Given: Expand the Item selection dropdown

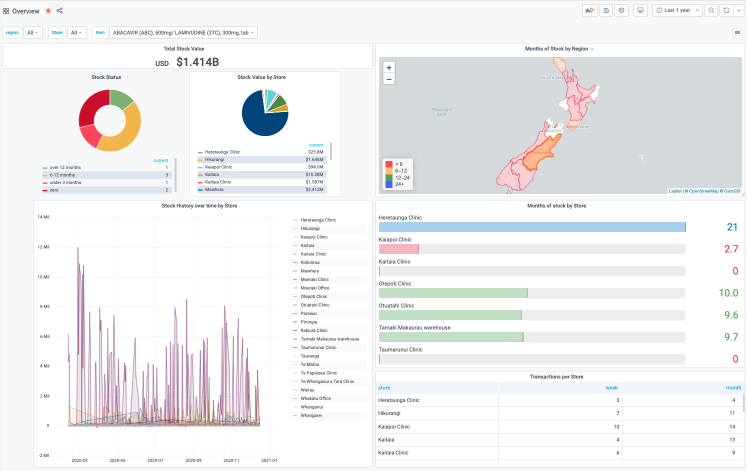Looking at the screenshot, I should [182, 32].
